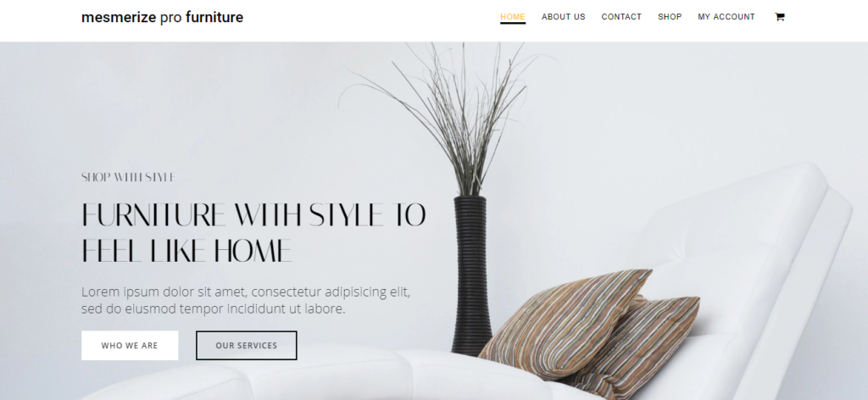Click the mesmerize pro furniture logo
Image resolution: width=868 pixels, height=400 pixels.
point(162,17)
